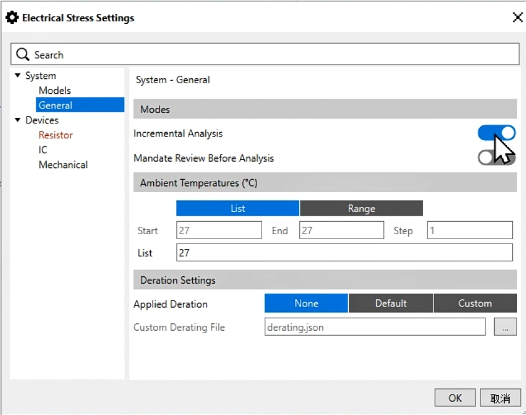Open file browser with the ellipsis button
Screen dimensions: 526x415
pyautogui.click(x=505, y=327)
